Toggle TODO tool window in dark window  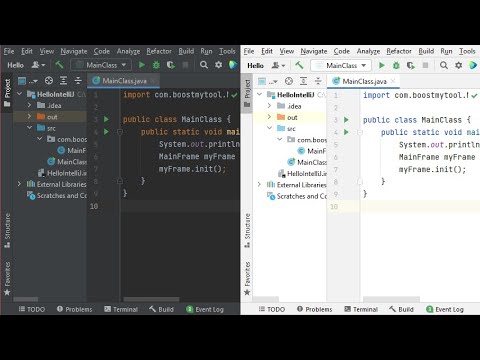(x=32, y=309)
